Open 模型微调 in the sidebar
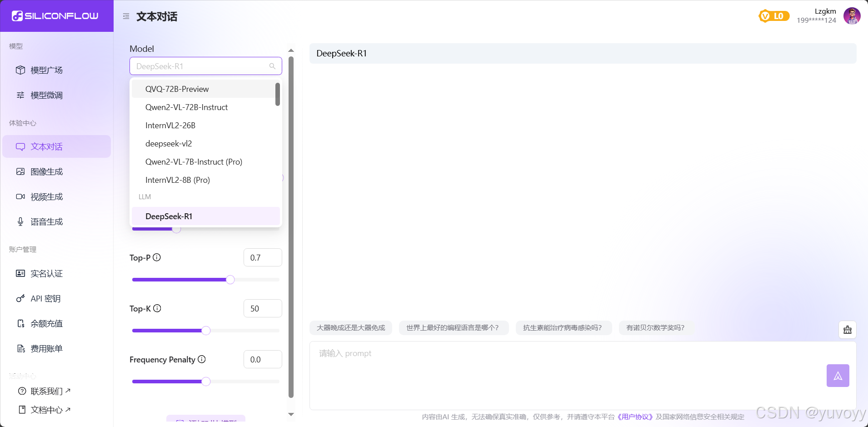Image resolution: width=868 pixels, height=427 pixels. pos(56,95)
